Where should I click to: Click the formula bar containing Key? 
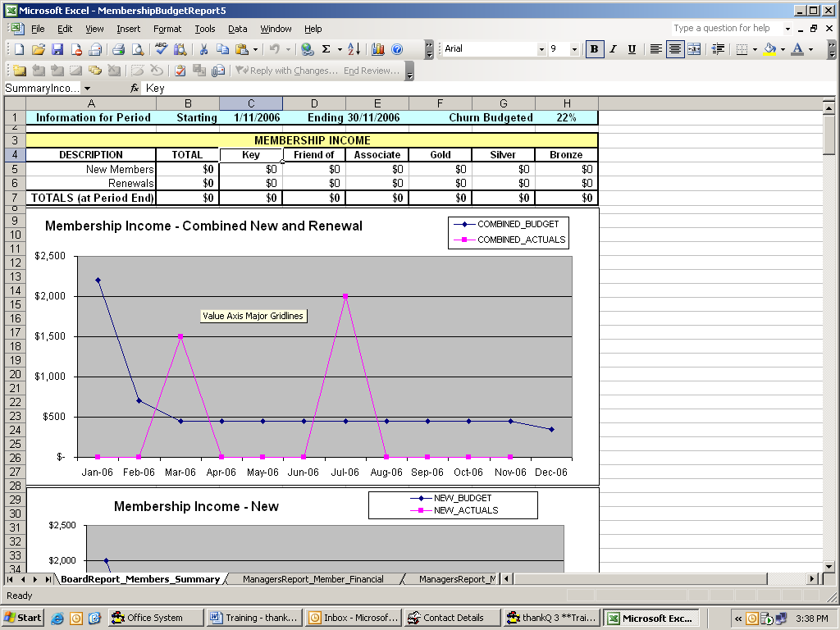(x=482, y=89)
